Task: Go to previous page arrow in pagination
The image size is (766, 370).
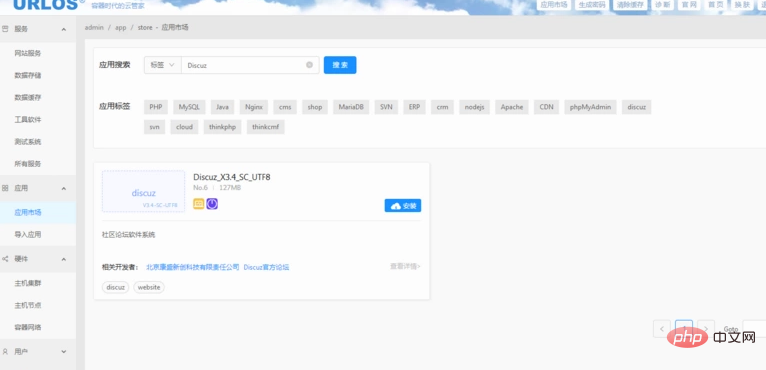Action: tap(662, 328)
